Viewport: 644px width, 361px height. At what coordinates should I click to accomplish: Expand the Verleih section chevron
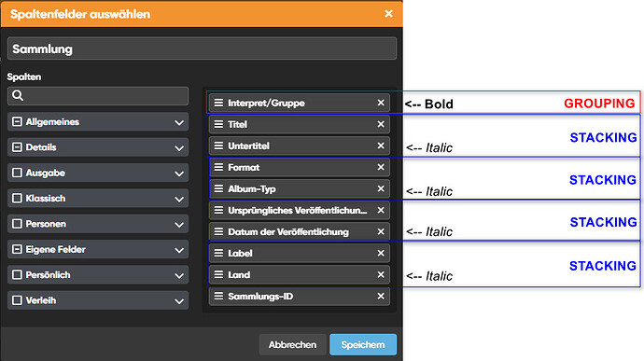click(x=179, y=301)
